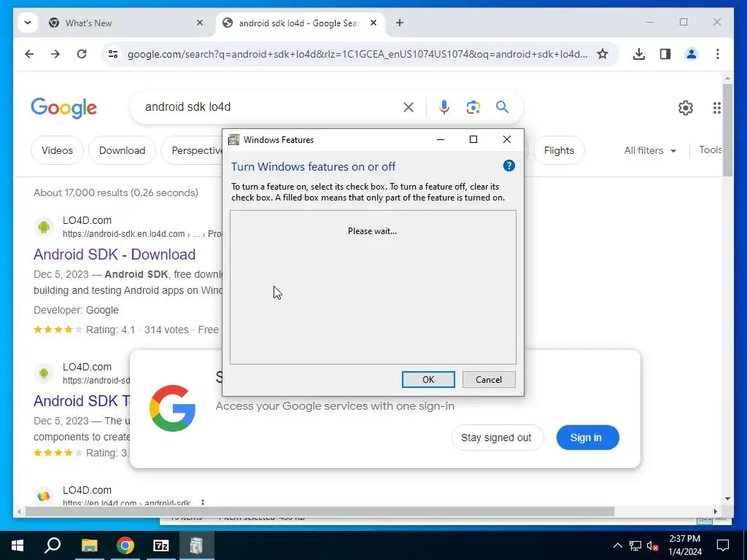Viewport: 747px width, 560px height.
Task: Minimize the Windows Features dialog
Action: pyautogui.click(x=441, y=139)
